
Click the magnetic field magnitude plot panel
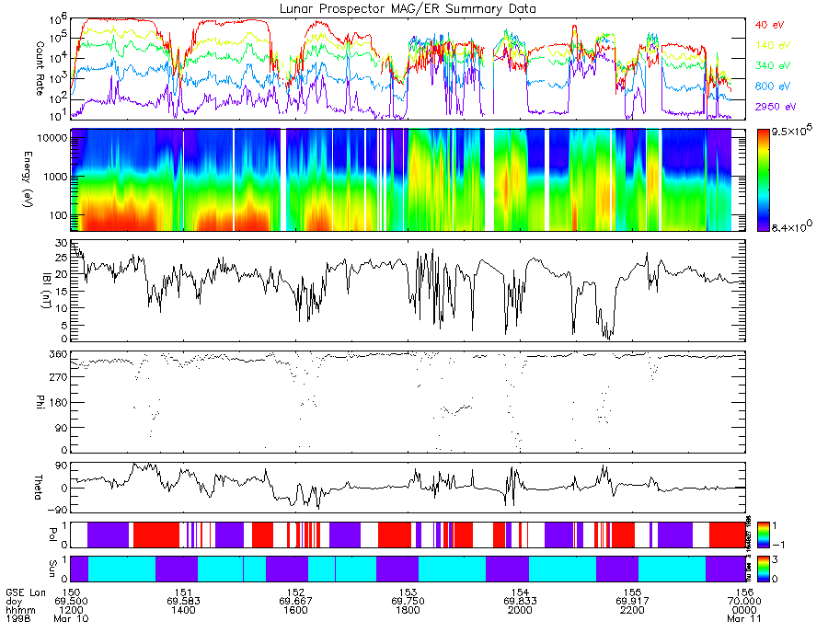(408, 291)
